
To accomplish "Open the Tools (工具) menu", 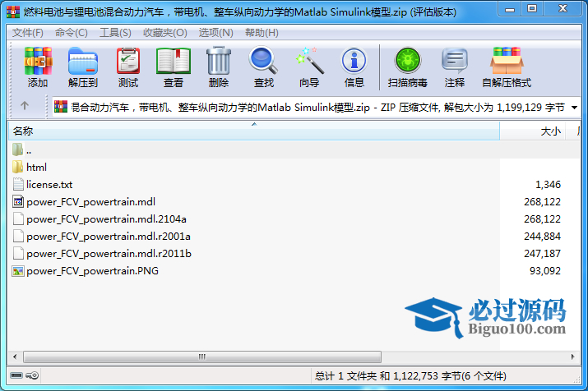I will 115,33.
